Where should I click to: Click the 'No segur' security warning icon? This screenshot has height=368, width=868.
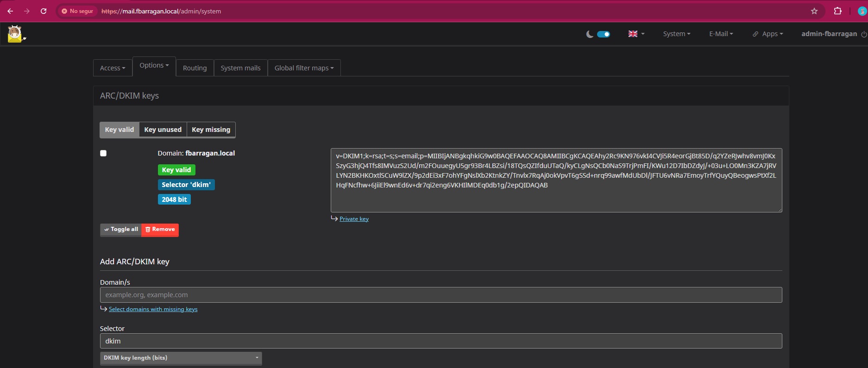click(64, 11)
